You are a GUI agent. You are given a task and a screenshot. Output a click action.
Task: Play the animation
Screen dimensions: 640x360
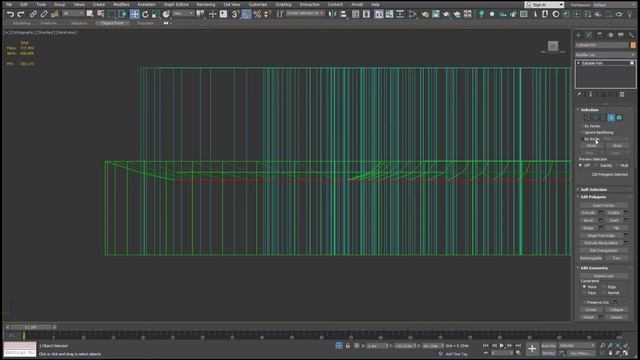502,346
